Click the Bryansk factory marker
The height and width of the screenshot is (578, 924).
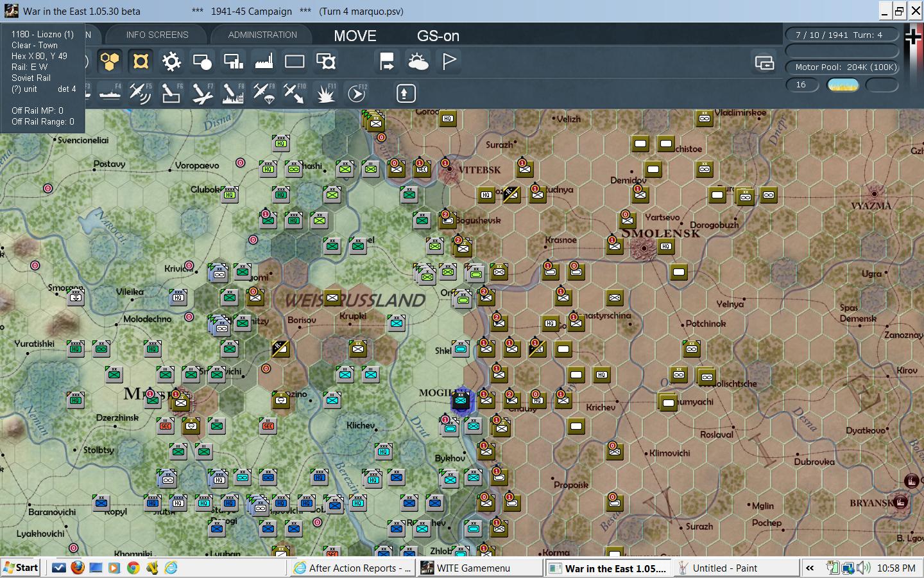pos(901,502)
